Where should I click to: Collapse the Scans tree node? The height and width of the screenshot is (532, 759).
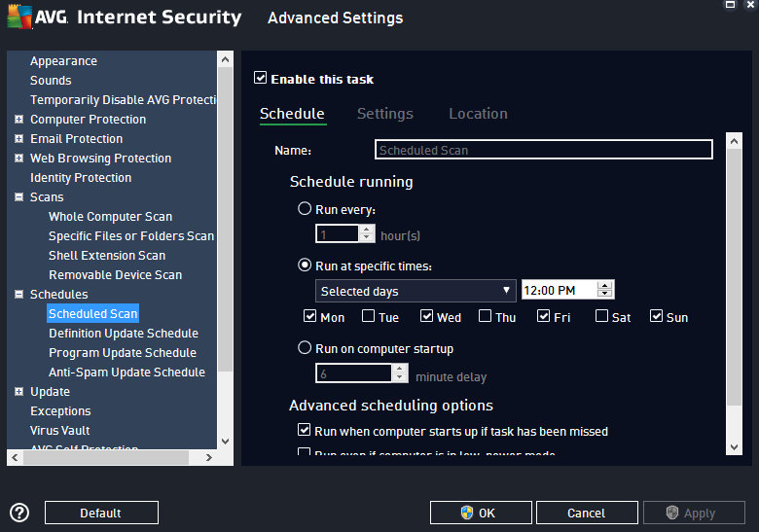(18, 196)
